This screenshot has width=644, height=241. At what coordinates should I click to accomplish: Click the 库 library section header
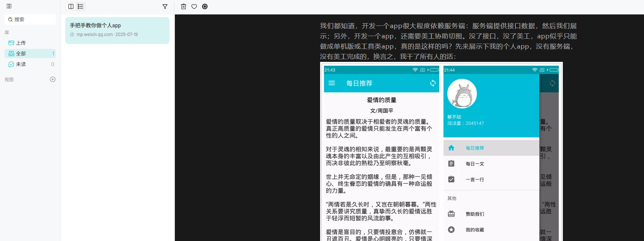[x=7, y=33]
